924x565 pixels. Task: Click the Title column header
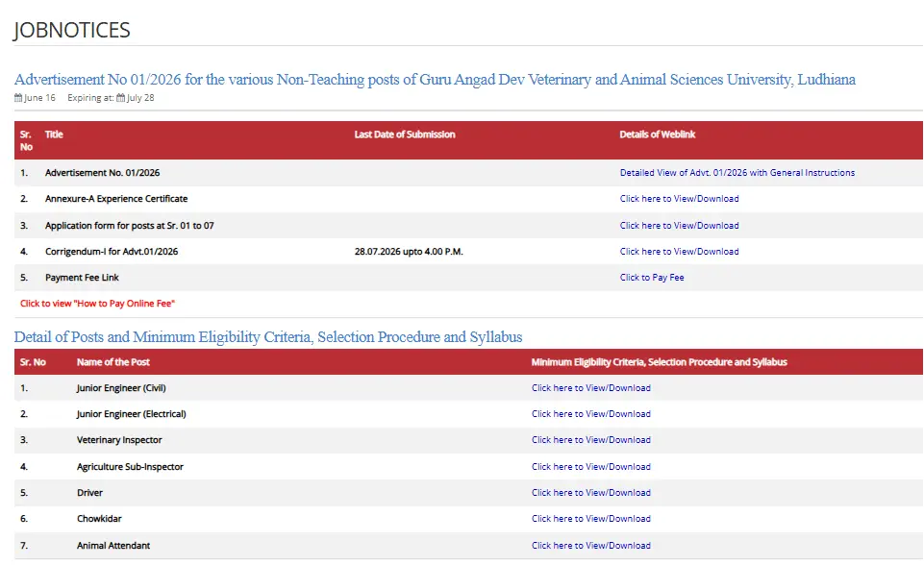tap(54, 135)
